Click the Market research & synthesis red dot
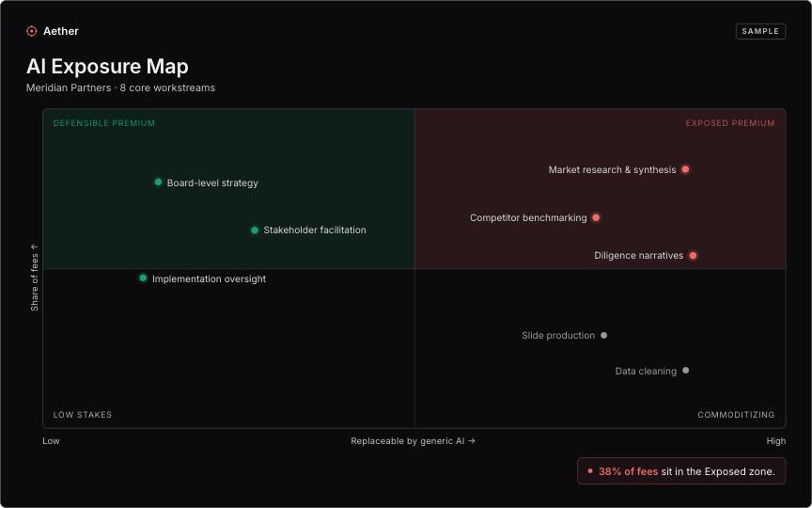This screenshot has height=508, width=812. tap(685, 169)
